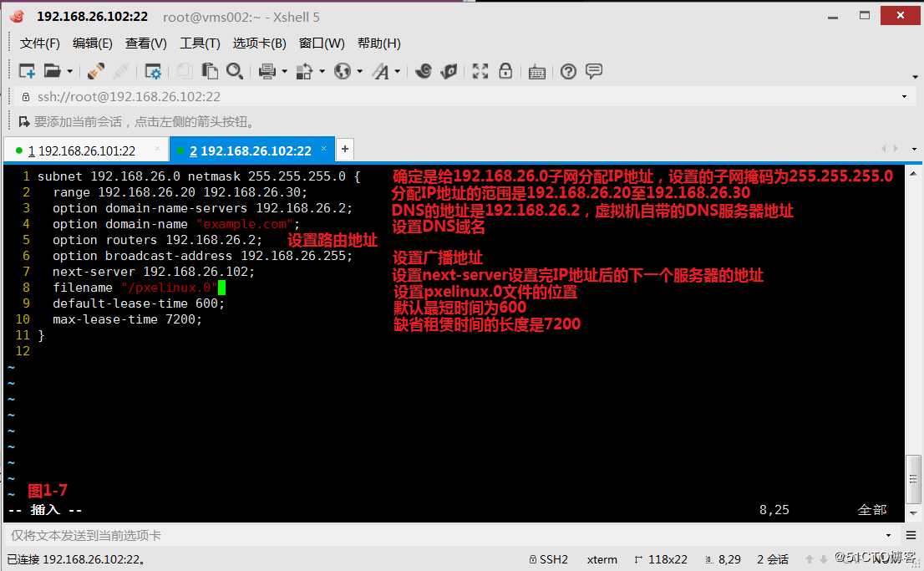The width and height of the screenshot is (924, 571).
Task: Launch Xftp with the green swirl icon
Action: click(x=423, y=71)
